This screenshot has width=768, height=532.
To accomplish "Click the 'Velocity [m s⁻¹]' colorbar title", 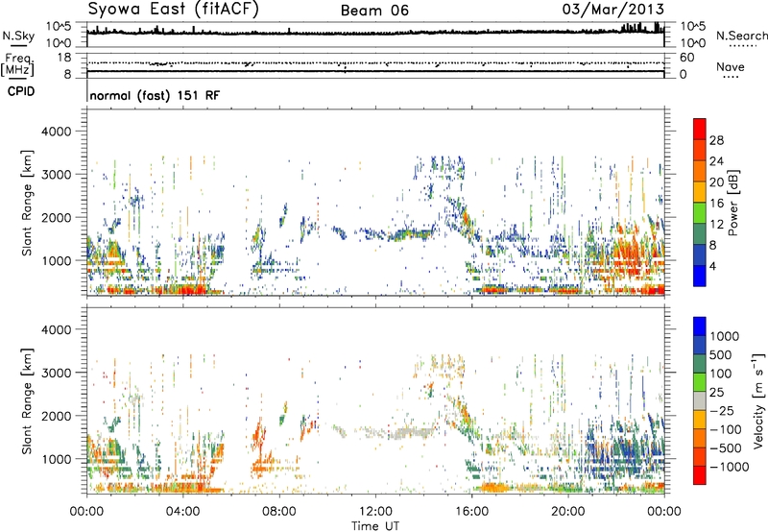I will [x=758, y=400].
